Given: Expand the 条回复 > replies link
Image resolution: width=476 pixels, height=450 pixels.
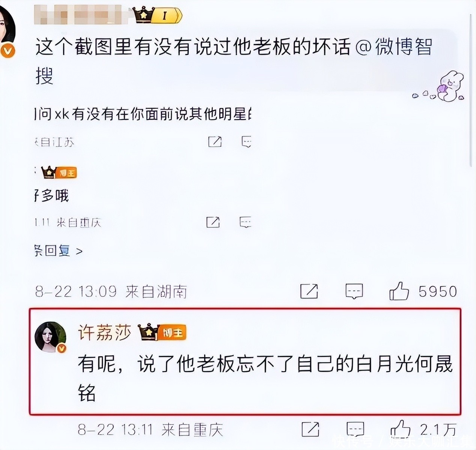Looking at the screenshot, I should [x=59, y=251].
